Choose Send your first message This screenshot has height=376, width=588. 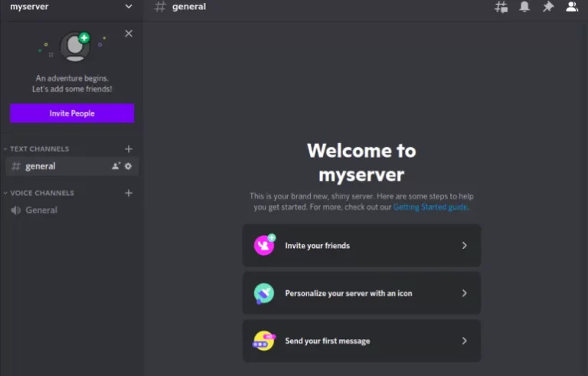[361, 341]
